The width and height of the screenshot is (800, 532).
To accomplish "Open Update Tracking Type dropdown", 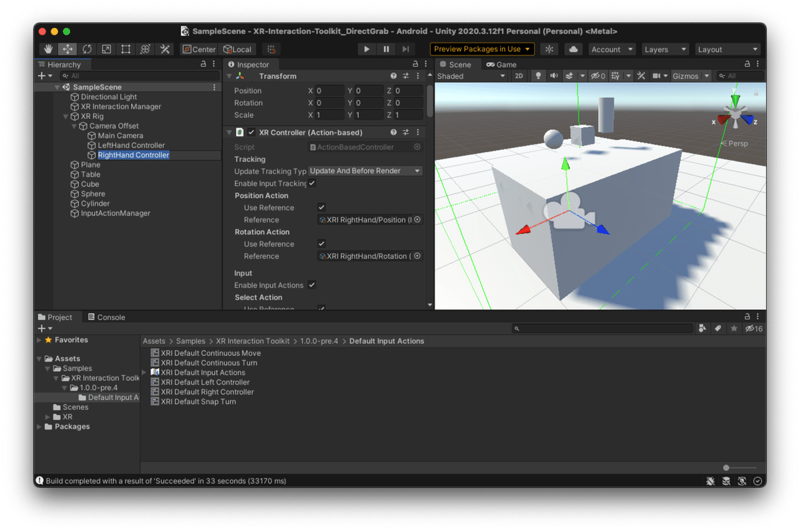I will pos(366,171).
